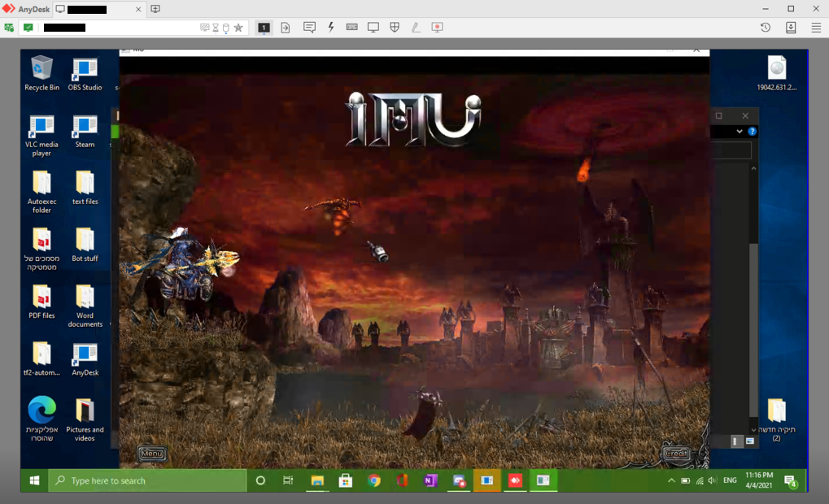Start AnyDesk session recording icon
Screen dimensions: 829x504
tap(437, 28)
